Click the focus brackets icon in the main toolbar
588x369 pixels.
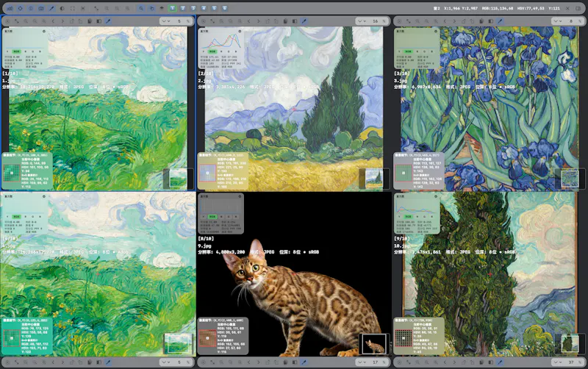click(x=83, y=8)
